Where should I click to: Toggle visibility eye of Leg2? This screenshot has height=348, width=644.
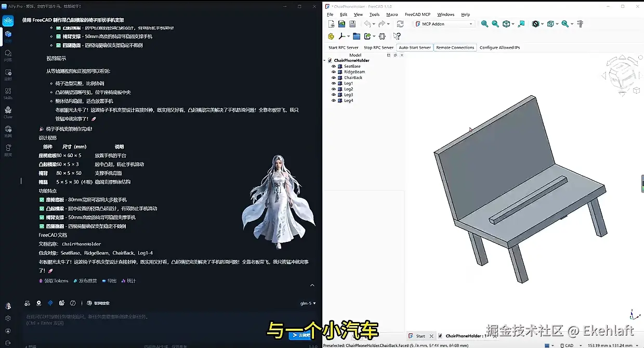point(334,89)
